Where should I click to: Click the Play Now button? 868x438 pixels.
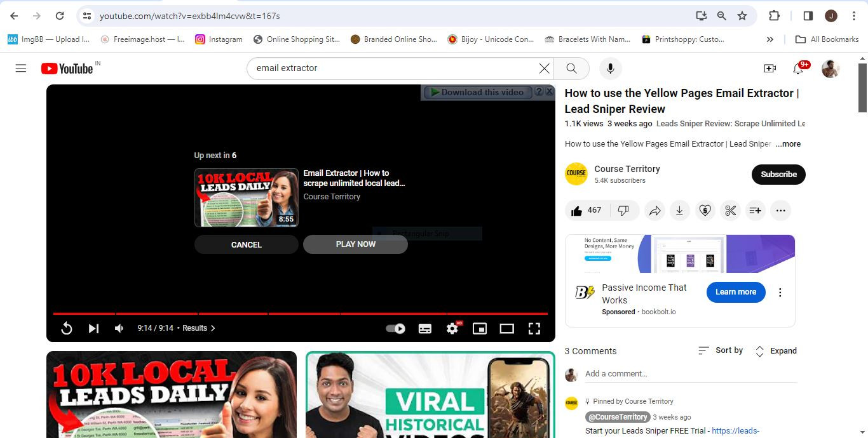click(x=355, y=244)
